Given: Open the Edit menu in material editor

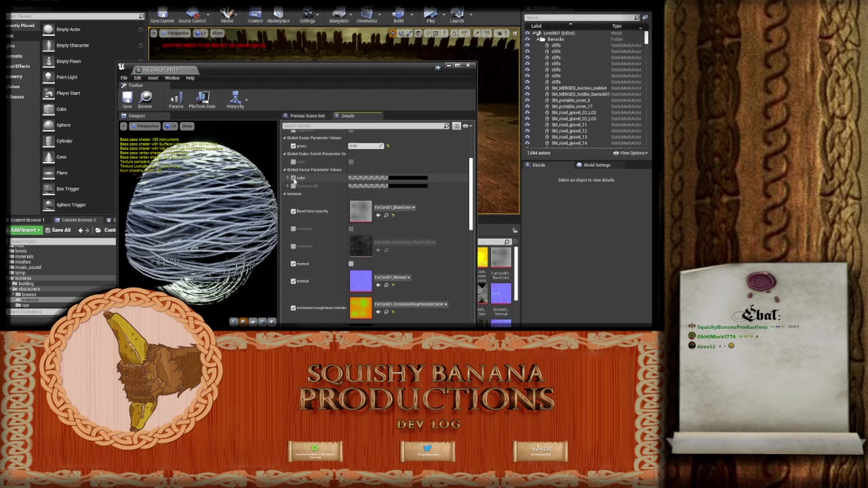Looking at the screenshot, I should (x=137, y=78).
